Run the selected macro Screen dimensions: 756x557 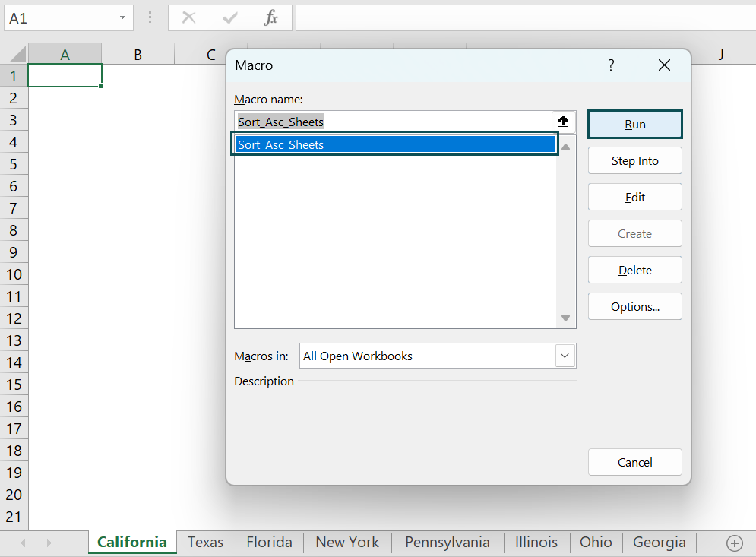[635, 125]
